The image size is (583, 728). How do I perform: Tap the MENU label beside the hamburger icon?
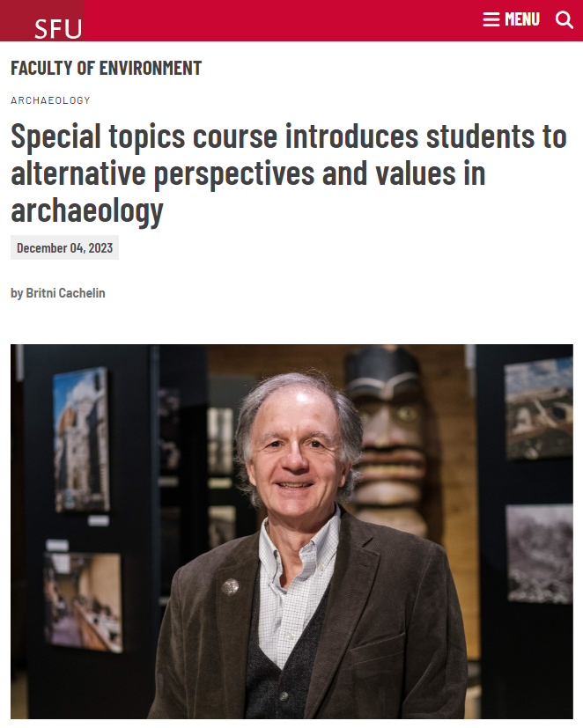pyautogui.click(x=522, y=18)
